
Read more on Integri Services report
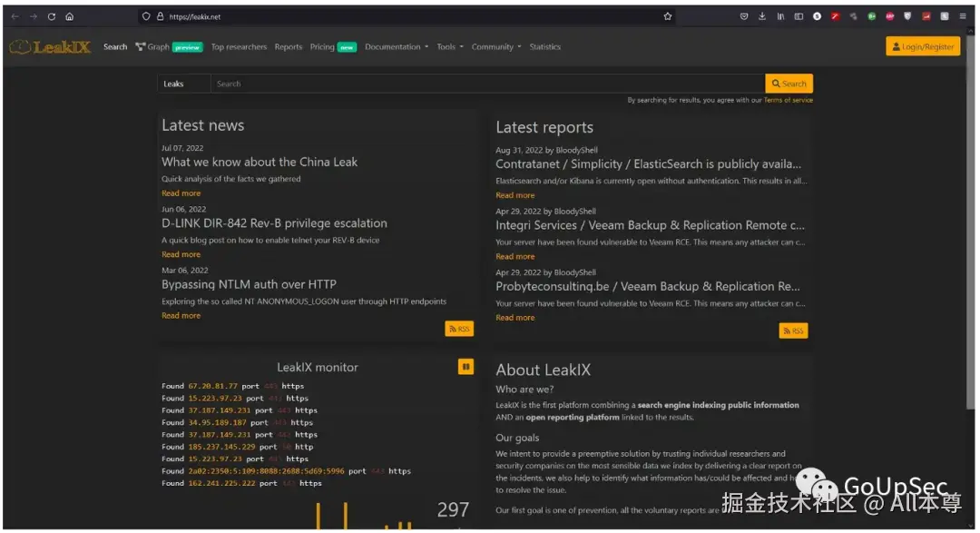tap(515, 256)
